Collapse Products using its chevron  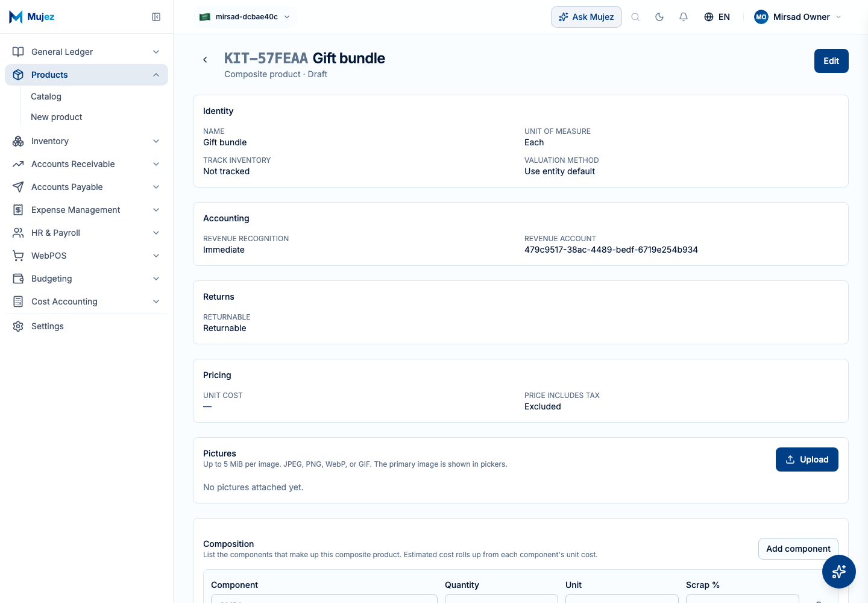point(156,75)
